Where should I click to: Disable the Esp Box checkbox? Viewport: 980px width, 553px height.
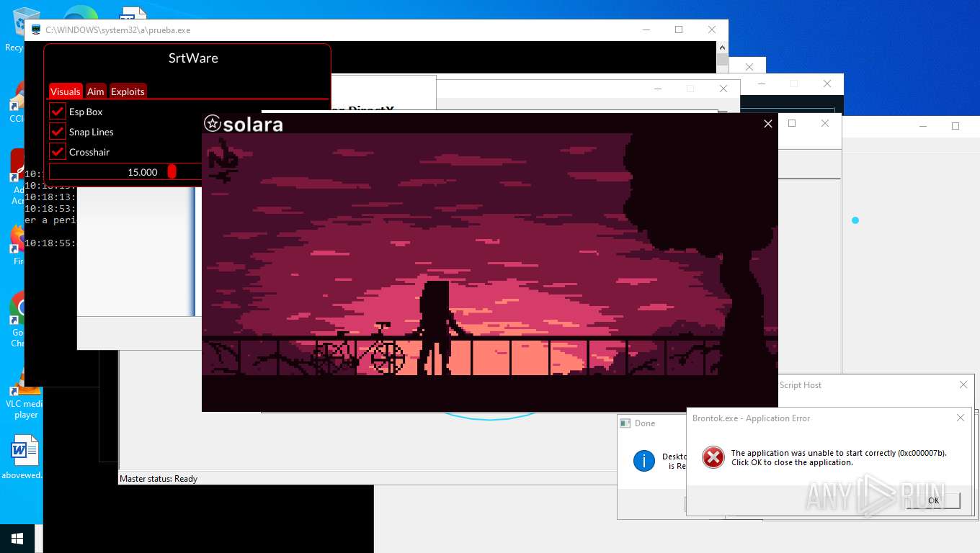tap(58, 112)
